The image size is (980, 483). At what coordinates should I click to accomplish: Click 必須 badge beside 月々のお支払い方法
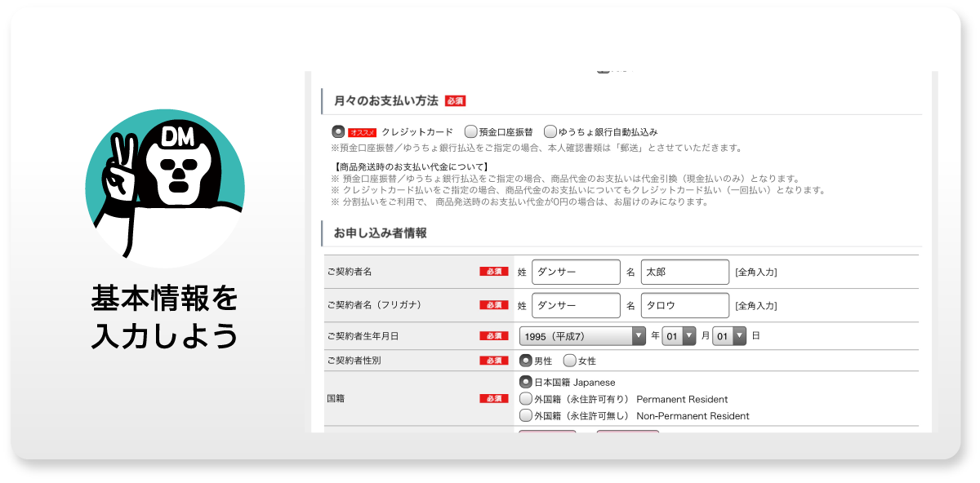tap(455, 101)
